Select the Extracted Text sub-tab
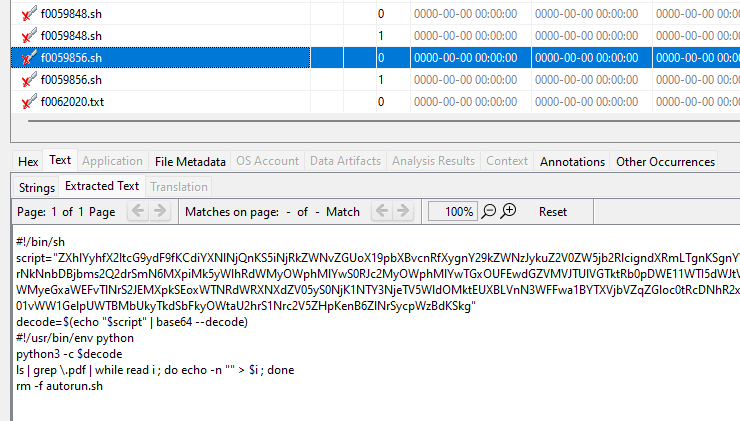The width and height of the screenshot is (740, 421). click(x=101, y=186)
